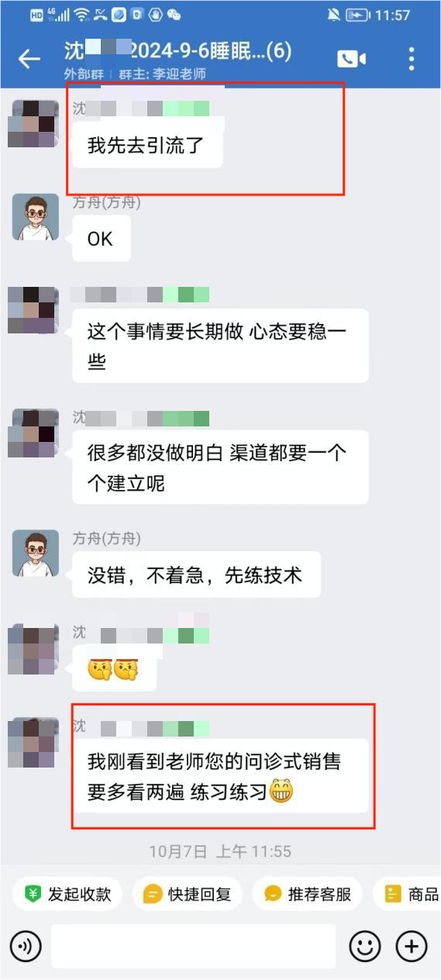Tap the 发起收款 payment shortcut
The width and height of the screenshot is (441, 980).
tap(67, 894)
